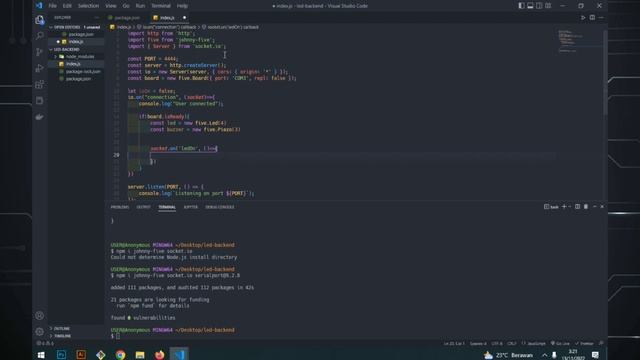Open the Docker whale view in the activity bar
The height and width of the screenshot is (360, 640).
40,117
